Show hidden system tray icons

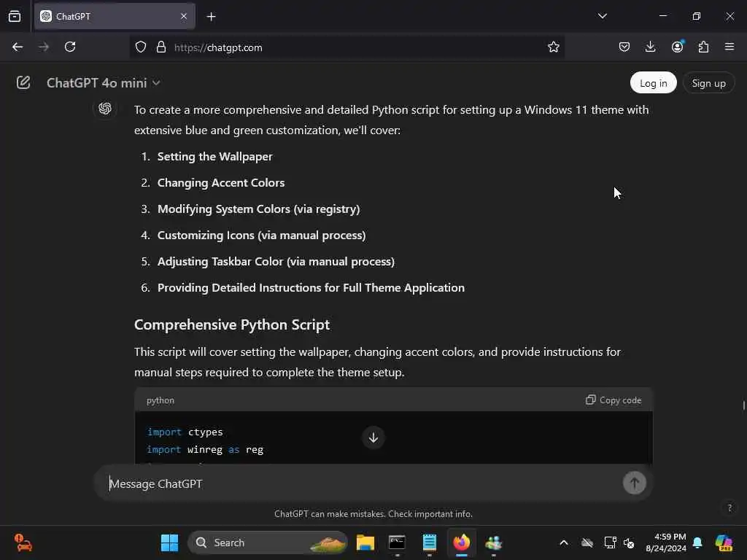click(564, 542)
